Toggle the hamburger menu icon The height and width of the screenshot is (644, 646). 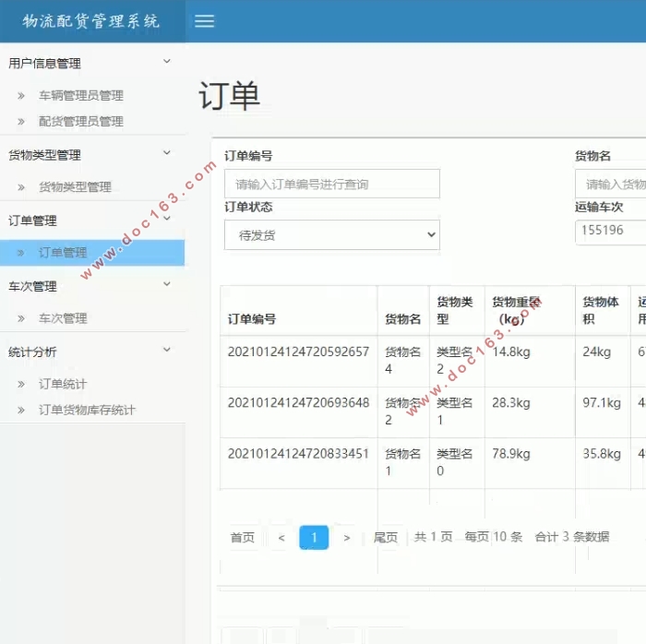point(204,21)
